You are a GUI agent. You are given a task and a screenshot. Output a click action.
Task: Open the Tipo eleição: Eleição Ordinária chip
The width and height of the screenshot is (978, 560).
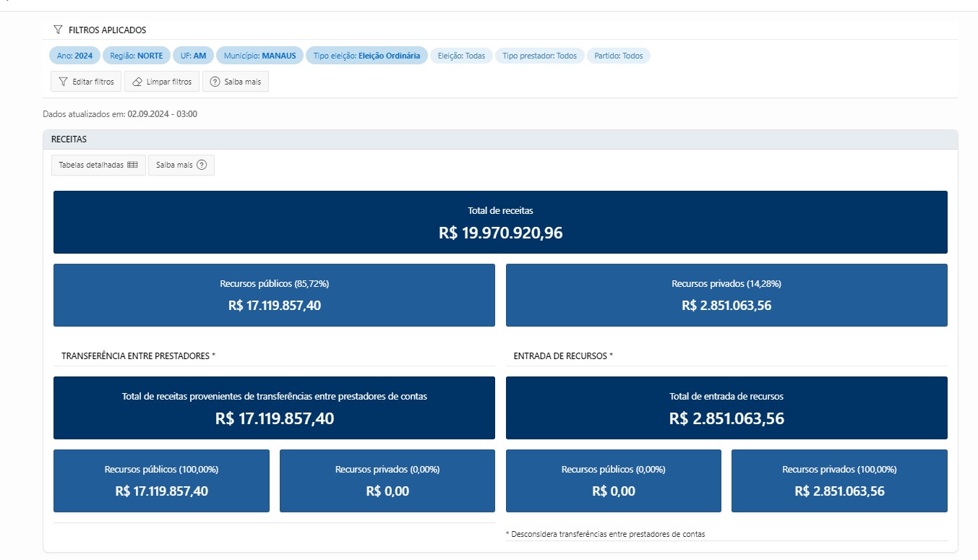click(366, 56)
